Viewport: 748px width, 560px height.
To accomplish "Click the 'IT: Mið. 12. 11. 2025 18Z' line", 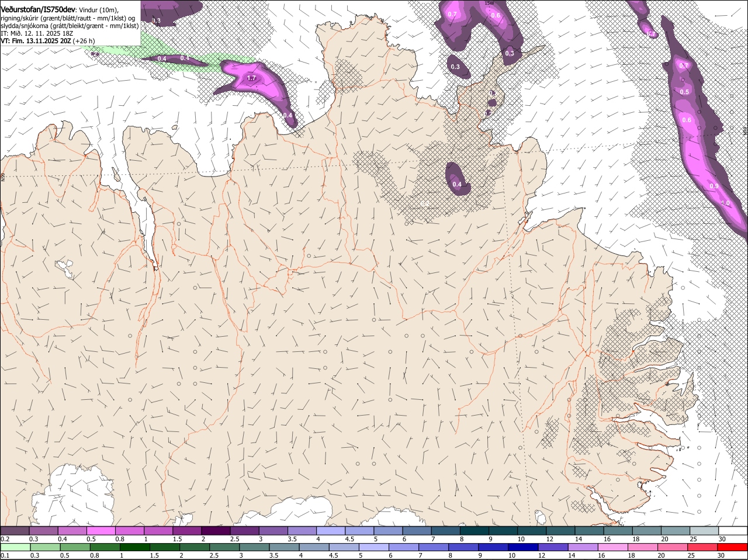I will [x=37, y=33].
